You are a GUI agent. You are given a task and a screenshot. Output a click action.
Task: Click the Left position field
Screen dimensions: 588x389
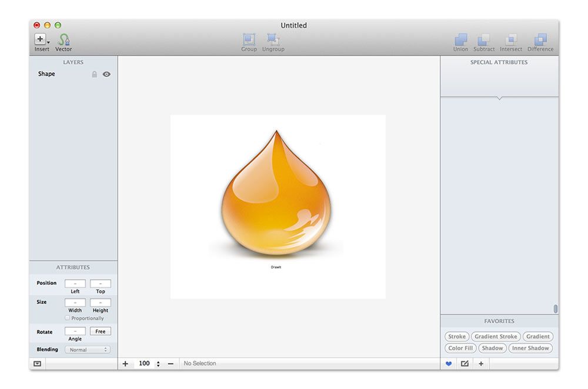75,284
